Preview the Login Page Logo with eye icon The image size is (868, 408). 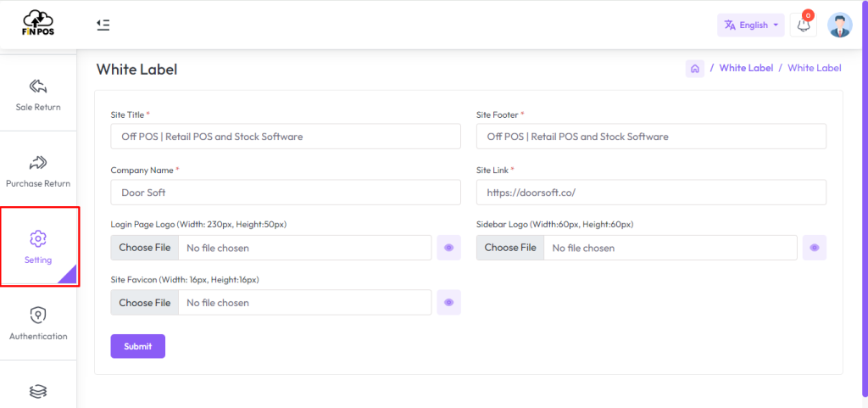449,248
